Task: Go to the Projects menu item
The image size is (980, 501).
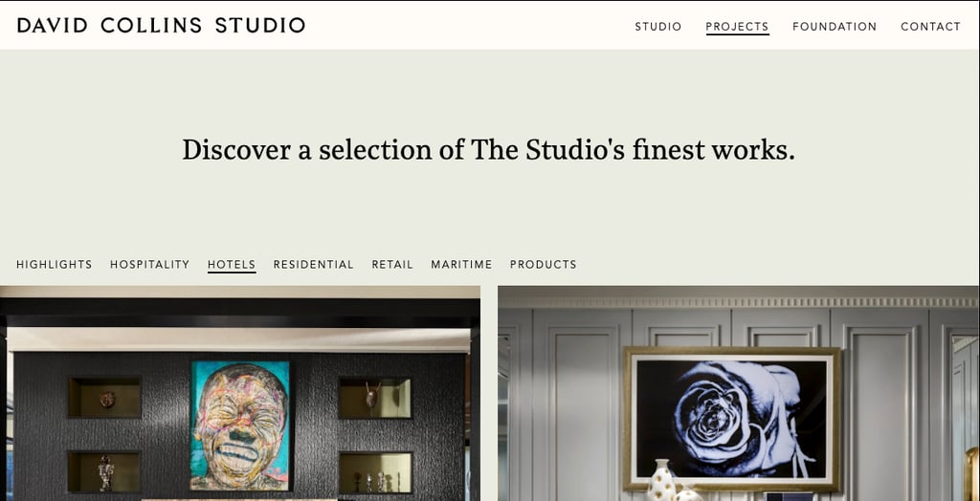Action: [x=737, y=26]
